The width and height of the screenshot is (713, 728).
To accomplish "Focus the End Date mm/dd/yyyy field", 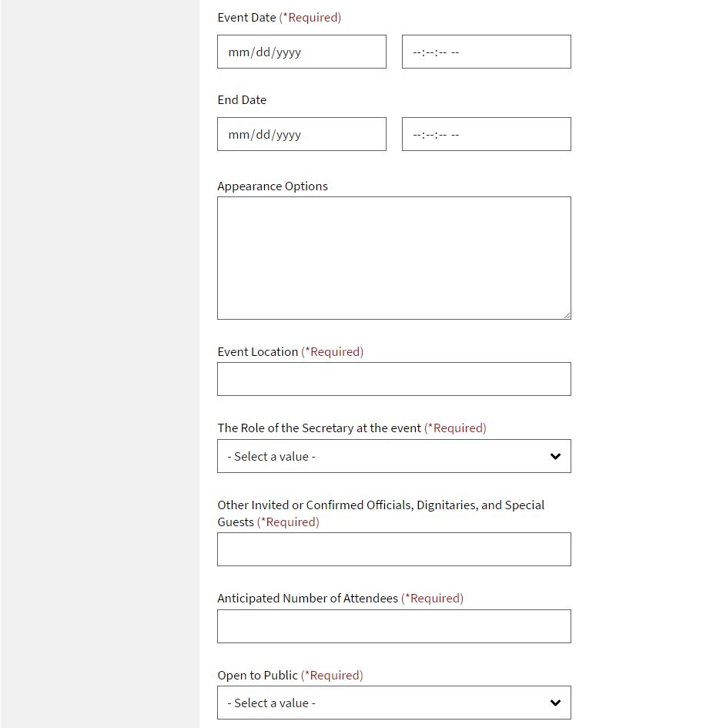I will pyautogui.click(x=301, y=134).
